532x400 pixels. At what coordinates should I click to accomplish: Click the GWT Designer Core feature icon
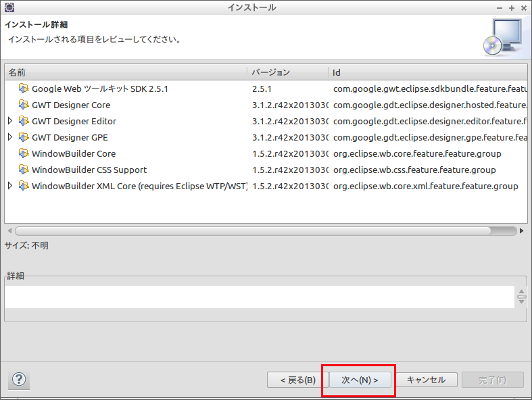pos(24,105)
